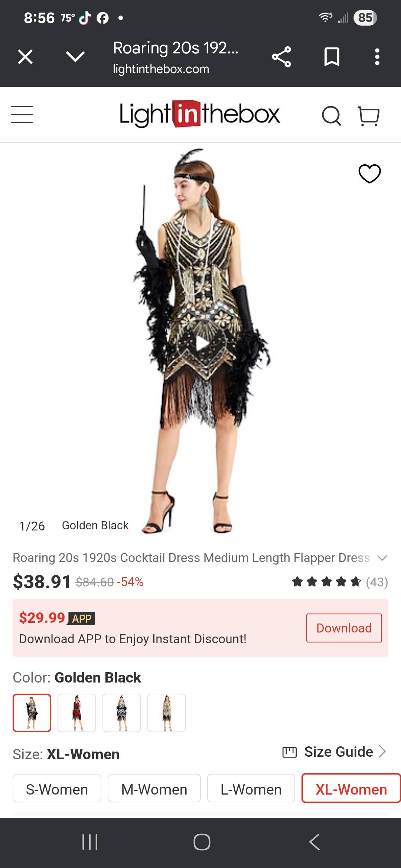401x868 pixels.
Task: Tap the LightInTheBox logo
Action: click(x=199, y=114)
